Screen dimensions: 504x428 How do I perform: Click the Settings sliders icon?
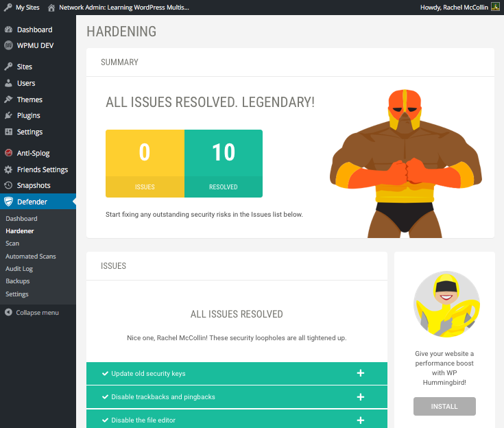click(x=9, y=132)
